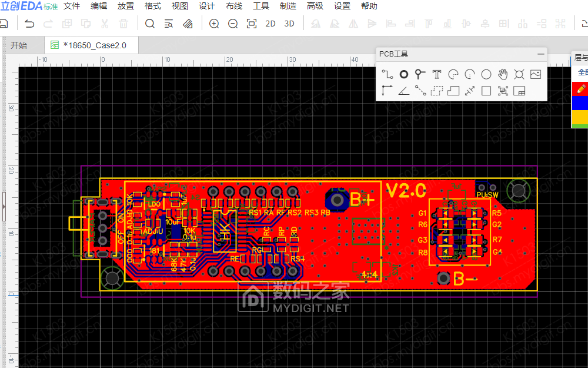The width and height of the screenshot is (588, 368).
Task: Switch to the *18650_Case2.0 tab
Action: (92, 45)
